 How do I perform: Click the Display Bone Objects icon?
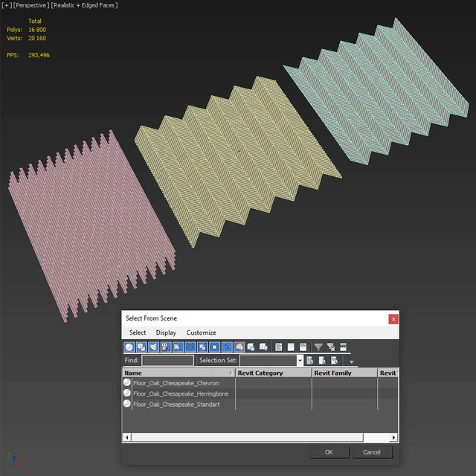227,347
